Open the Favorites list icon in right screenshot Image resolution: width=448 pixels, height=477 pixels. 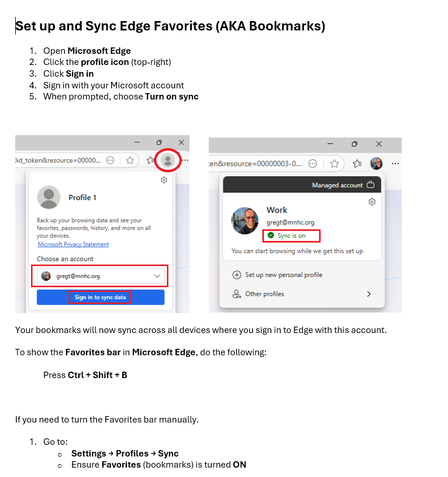click(357, 164)
